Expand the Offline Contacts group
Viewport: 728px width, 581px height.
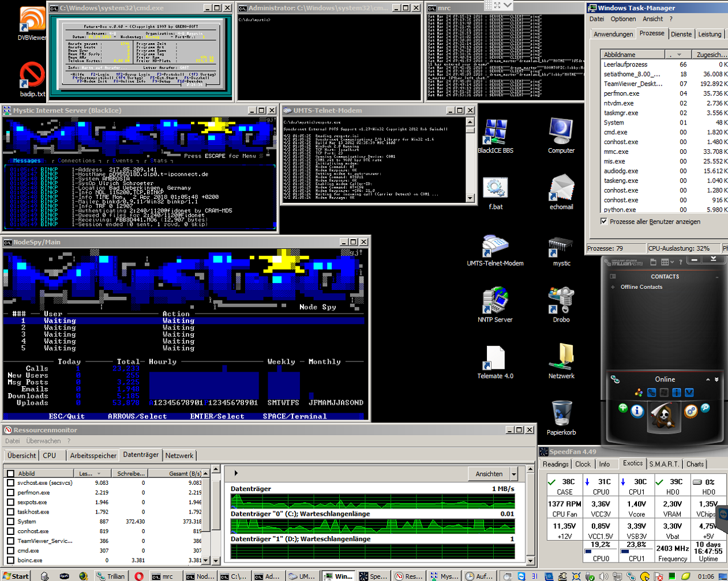[613, 287]
